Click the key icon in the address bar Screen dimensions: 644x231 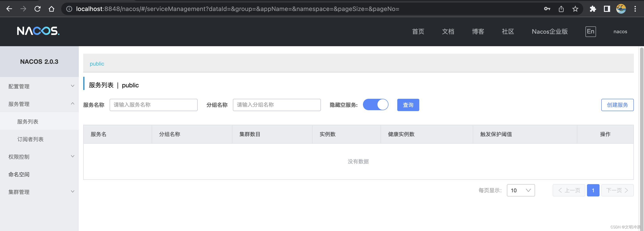pos(547,9)
